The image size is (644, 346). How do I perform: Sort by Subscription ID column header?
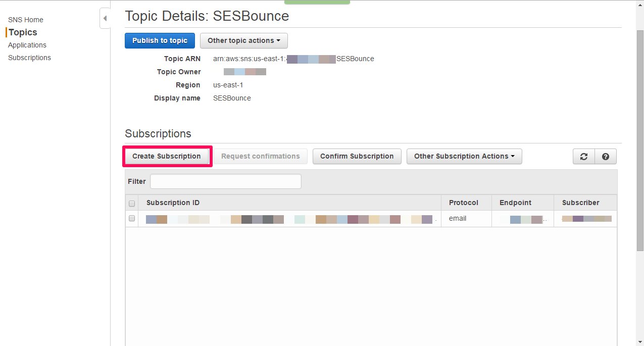[x=289, y=203]
